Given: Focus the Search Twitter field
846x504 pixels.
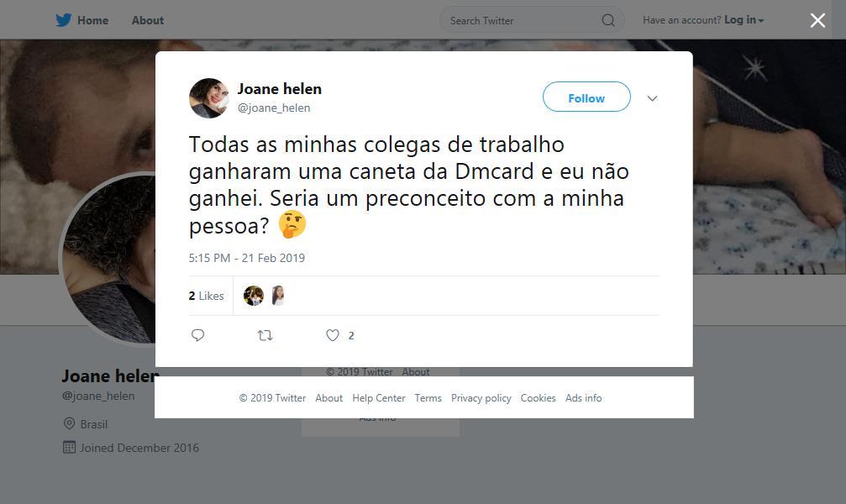Looking at the screenshot, I should click(521, 20).
